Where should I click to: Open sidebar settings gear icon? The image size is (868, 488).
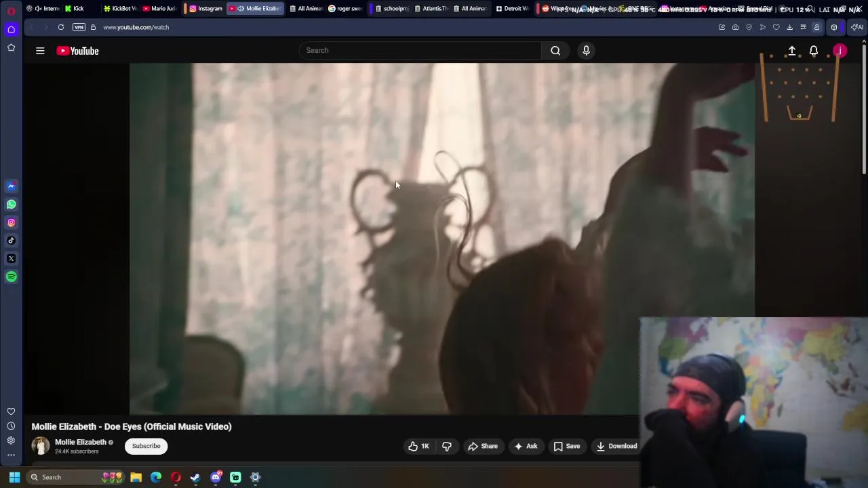point(11,441)
